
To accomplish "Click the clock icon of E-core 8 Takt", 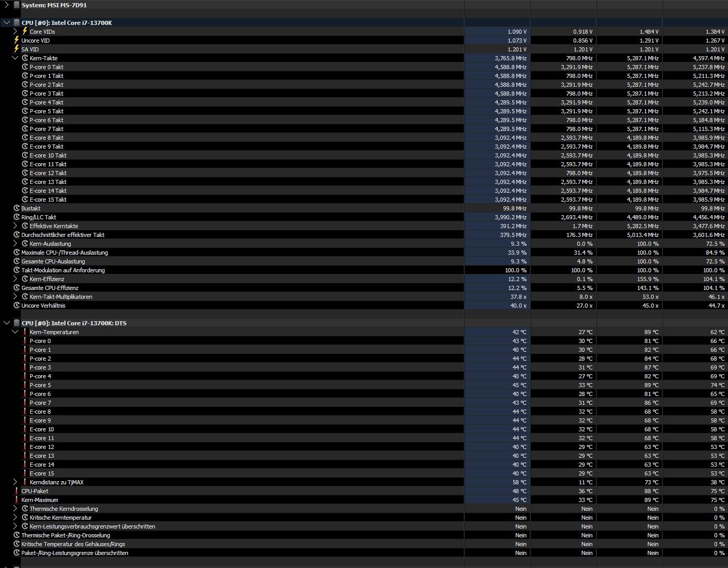I will tap(24, 138).
